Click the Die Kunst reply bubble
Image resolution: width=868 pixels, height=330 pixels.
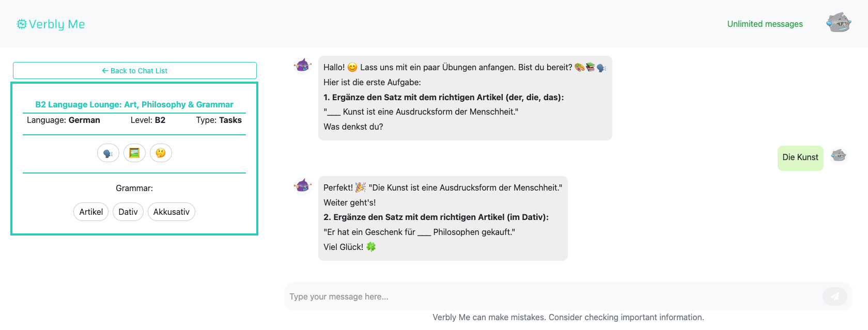[x=800, y=158]
